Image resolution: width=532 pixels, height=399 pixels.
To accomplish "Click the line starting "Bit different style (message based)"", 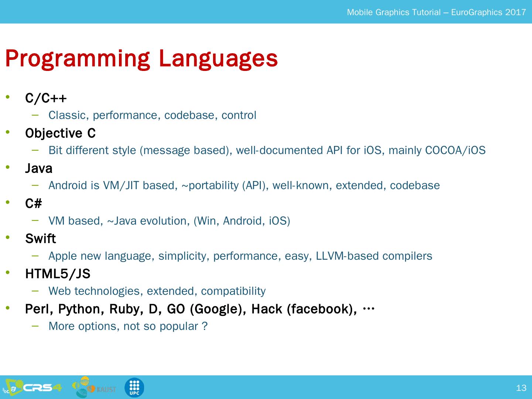I will point(267,150).
